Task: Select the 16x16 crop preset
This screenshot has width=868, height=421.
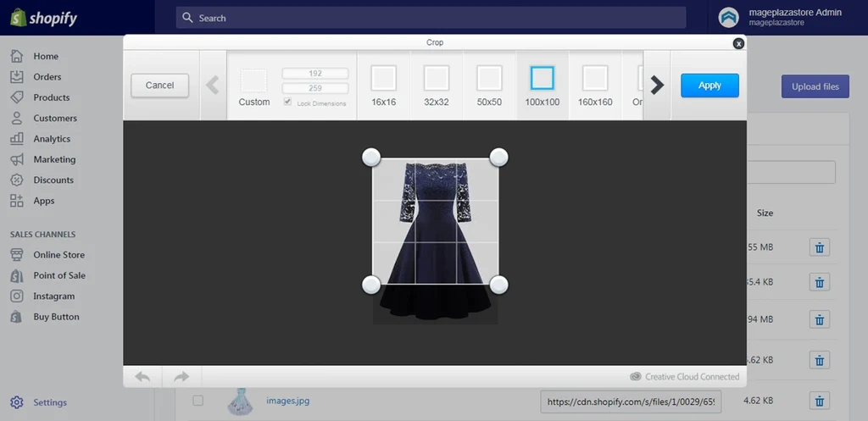Action: 383,85
